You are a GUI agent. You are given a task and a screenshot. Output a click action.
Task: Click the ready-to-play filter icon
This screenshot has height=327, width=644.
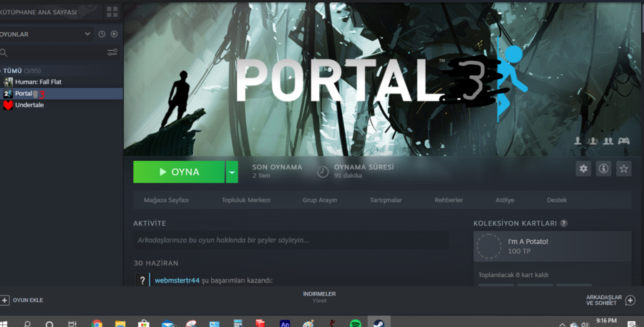[114, 34]
